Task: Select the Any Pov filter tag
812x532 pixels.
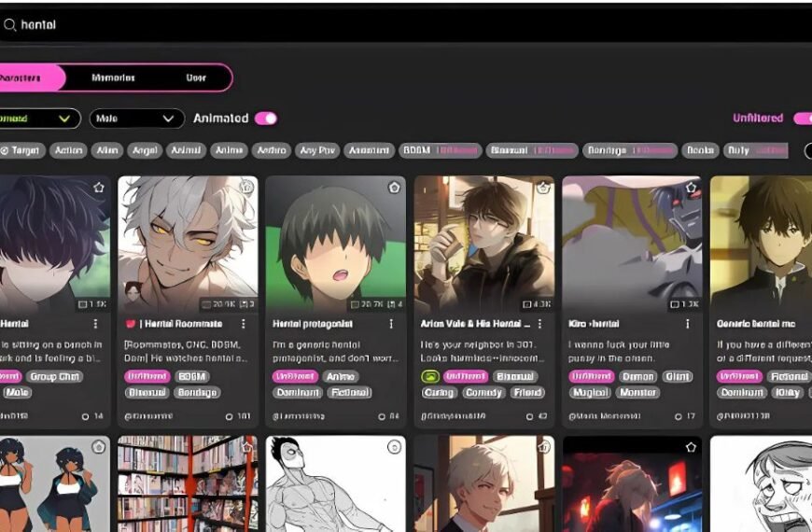Action: point(317,151)
